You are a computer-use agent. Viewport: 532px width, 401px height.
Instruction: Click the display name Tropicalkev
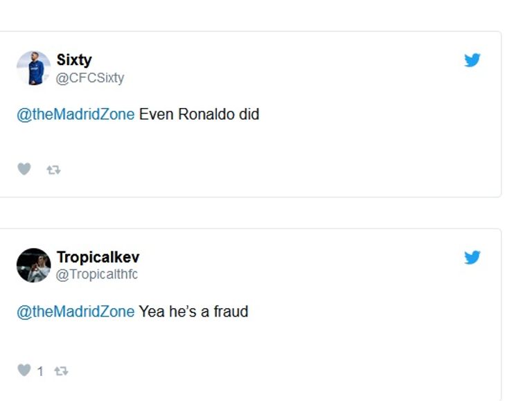tap(98, 258)
